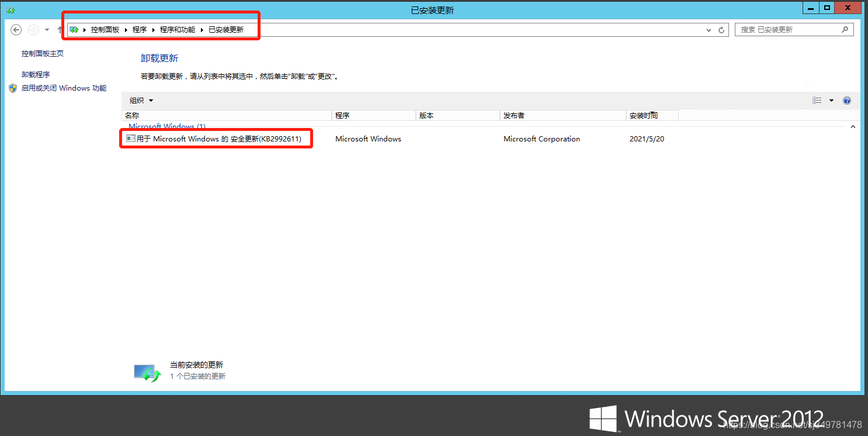Sort by the 发布者 column header
The width and height of the screenshot is (868, 436).
coord(563,116)
